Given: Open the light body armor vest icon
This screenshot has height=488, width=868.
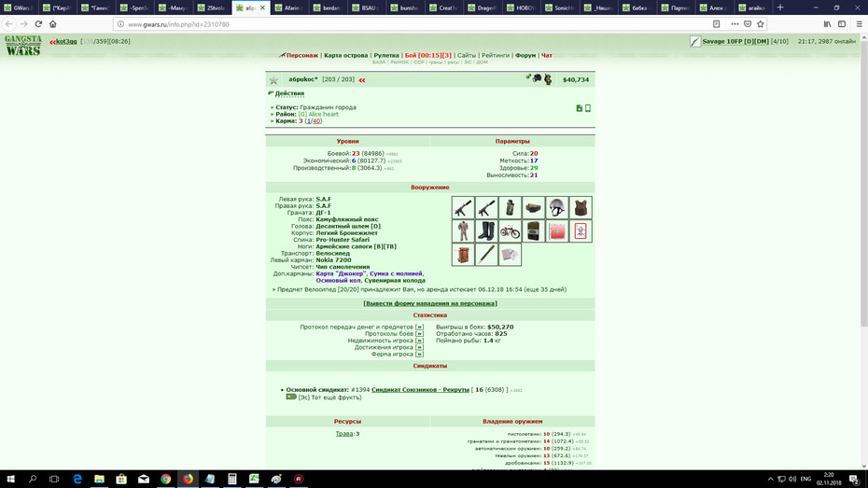Looking at the screenshot, I should tap(581, 208).
